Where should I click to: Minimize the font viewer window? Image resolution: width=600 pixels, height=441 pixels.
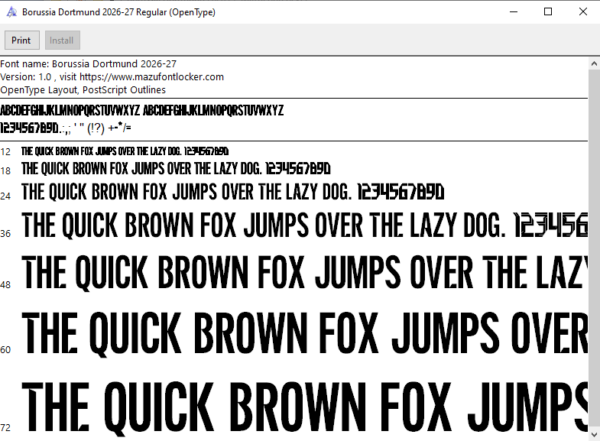tap(514, 12)
